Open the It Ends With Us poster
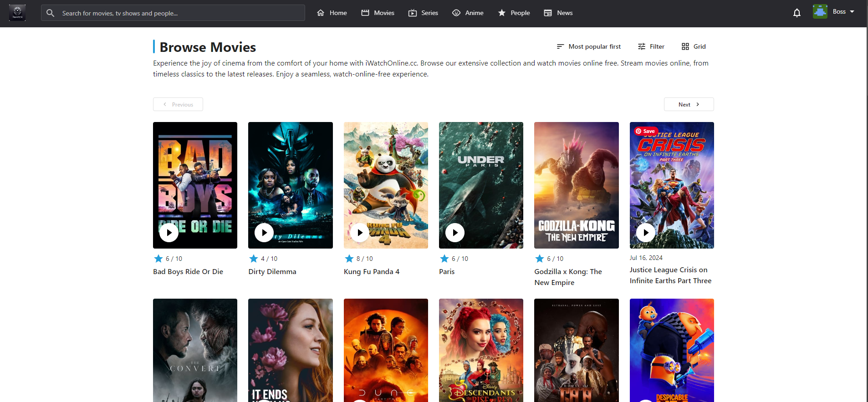 point(291,350)
